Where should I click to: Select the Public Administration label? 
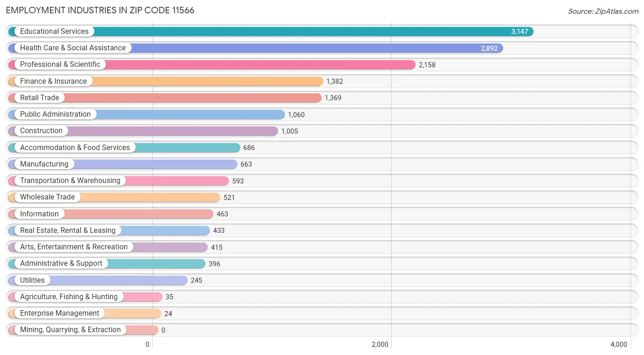pos(55,114)
